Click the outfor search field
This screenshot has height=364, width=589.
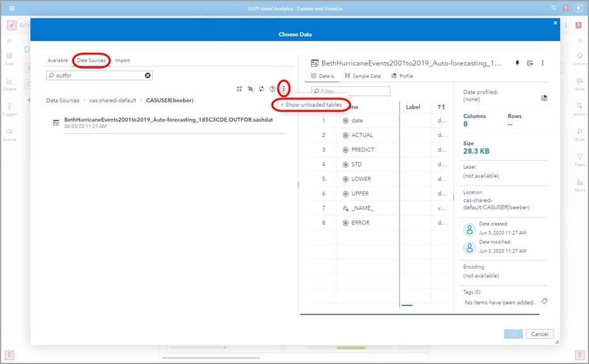tap(99, 75)
